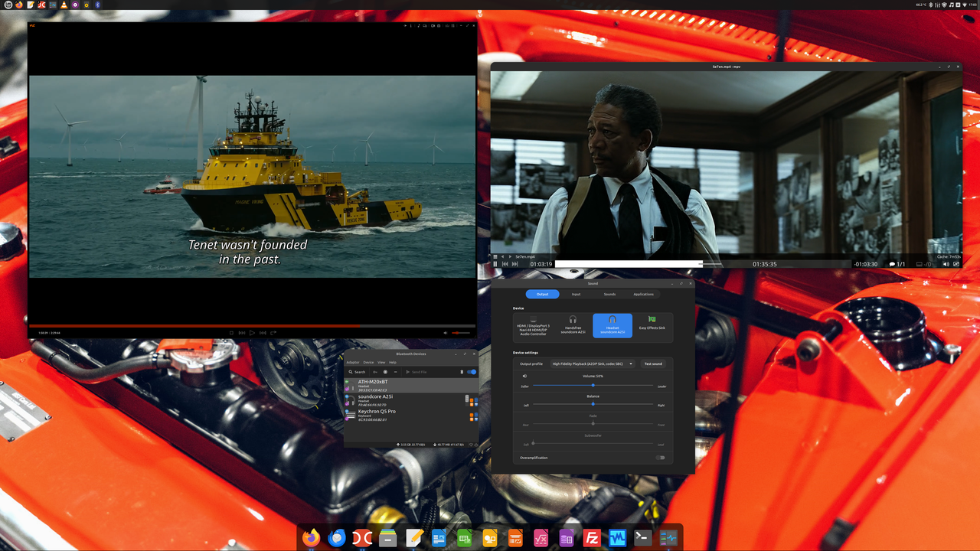
Task: Select Headset soundcore A25i device
Action: [x=612, y=326]
